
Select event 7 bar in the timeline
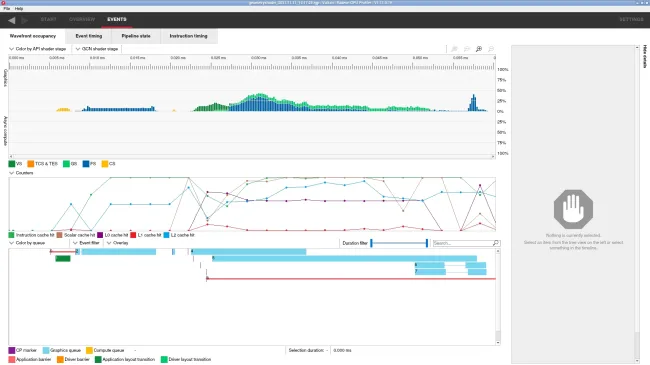tap(430, 272)
